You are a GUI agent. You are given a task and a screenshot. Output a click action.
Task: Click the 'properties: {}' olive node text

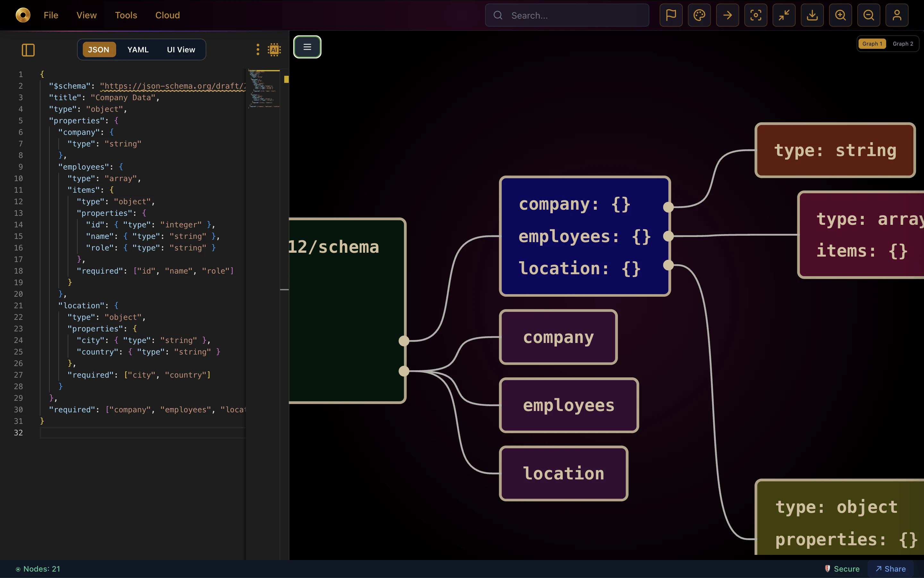(x=846, y=539)
